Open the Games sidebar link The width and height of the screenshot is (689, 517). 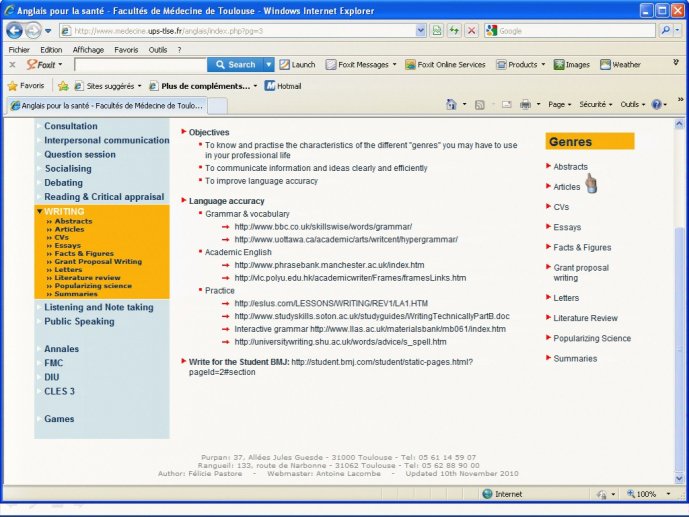coord(59,419)
